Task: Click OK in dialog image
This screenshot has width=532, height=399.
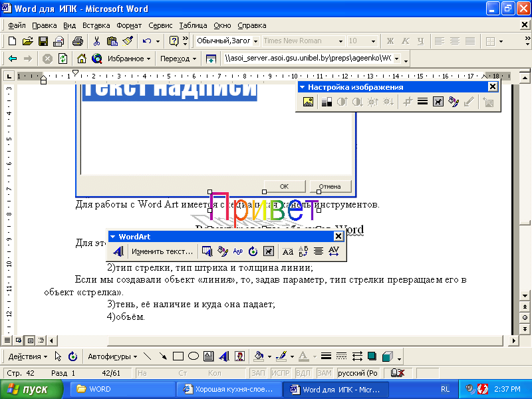Action: coord(285,187)
